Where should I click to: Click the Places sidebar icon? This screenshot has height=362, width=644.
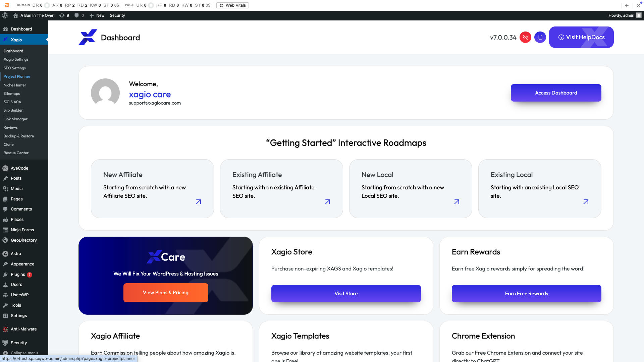coord(5,220)
